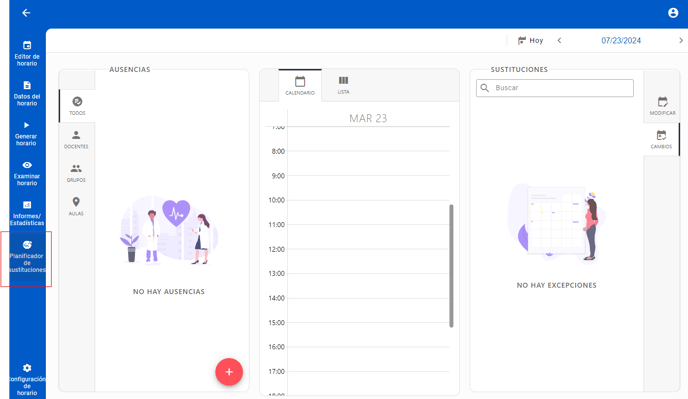Screen dimensions: 688x399
Task: Filter absences by Docentes
Action: point(76,140)
